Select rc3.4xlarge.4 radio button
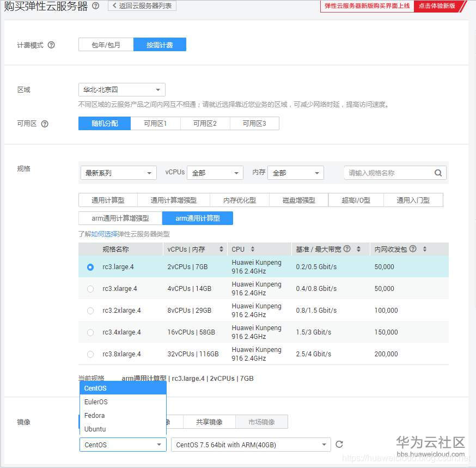Screen dimensions: 476x468 coord(90,332)
